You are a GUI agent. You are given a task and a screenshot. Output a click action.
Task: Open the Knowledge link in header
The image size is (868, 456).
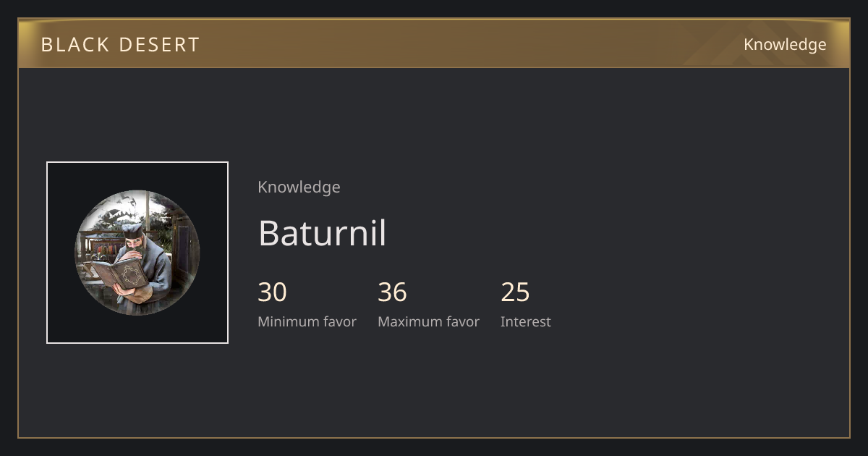(x=785, y=45)
